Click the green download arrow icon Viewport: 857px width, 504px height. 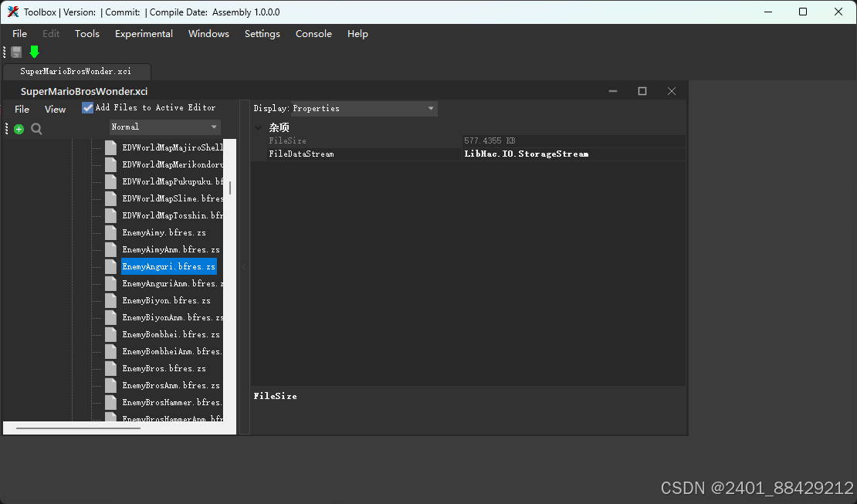coord(35,52)
